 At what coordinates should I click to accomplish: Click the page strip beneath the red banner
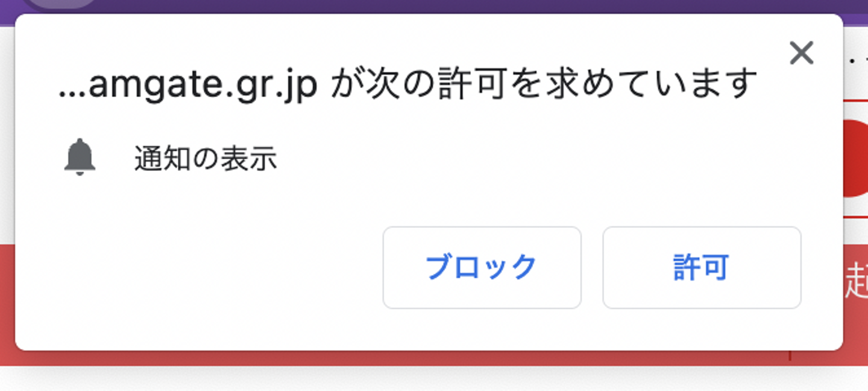pos(434,379)
